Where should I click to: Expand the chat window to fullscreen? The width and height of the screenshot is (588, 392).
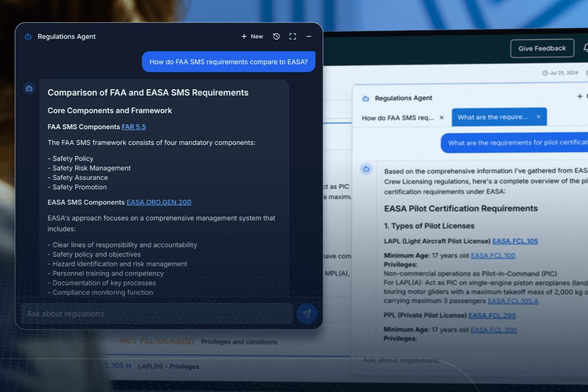[292, 36]
